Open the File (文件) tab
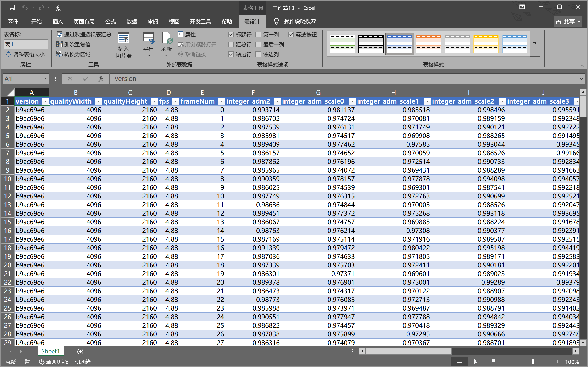Image resolution: width=588 pixels, height=367 pixels. [x=13, y=21]
